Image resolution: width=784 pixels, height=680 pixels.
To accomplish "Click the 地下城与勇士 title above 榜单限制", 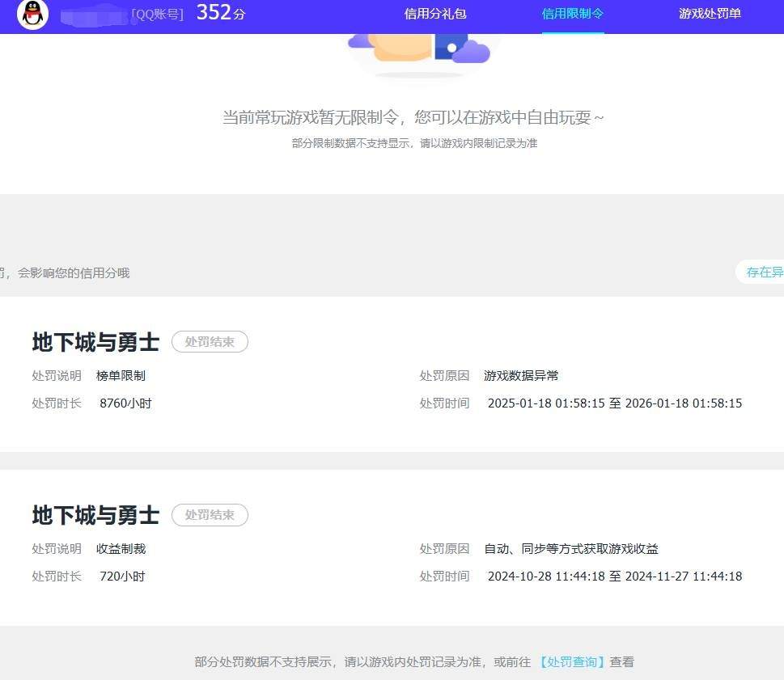I will coord(95,342).
